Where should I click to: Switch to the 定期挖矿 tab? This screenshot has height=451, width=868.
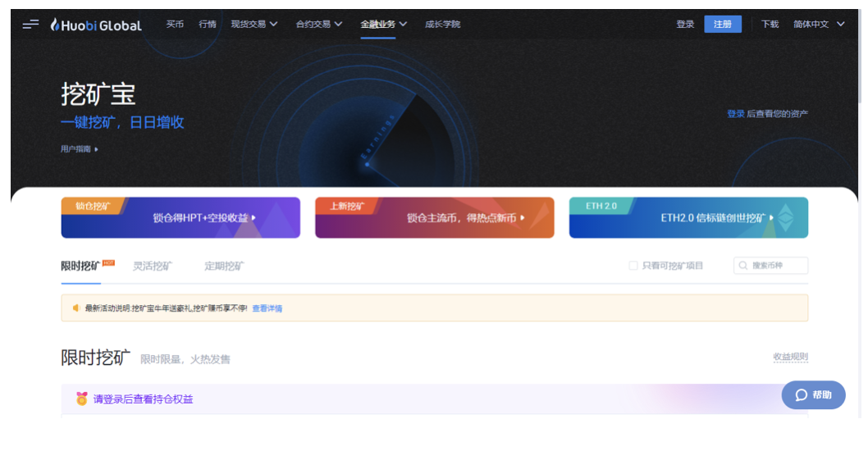[224, 266]
